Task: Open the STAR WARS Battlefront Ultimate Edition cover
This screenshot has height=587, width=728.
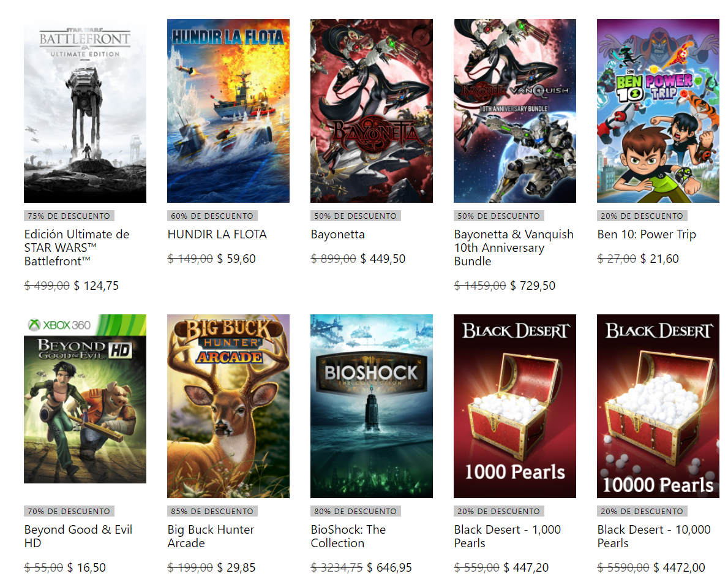Action: click(85, 111)
